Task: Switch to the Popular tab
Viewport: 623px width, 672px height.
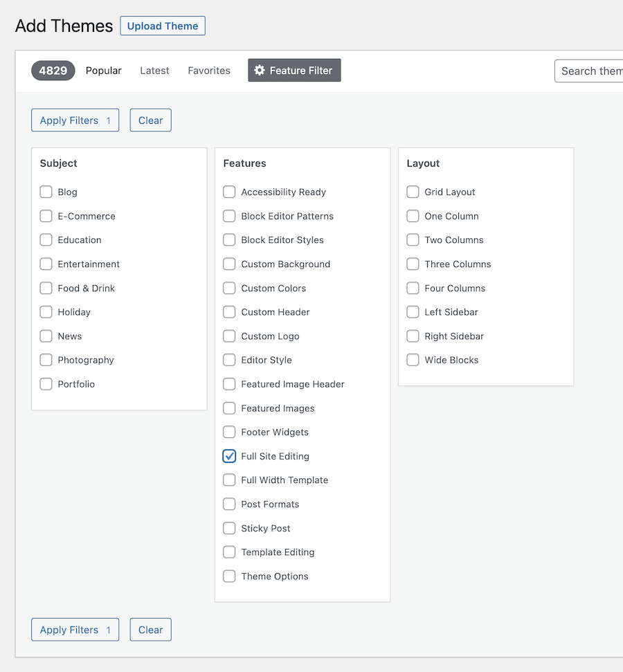Action: coord(103,71)
